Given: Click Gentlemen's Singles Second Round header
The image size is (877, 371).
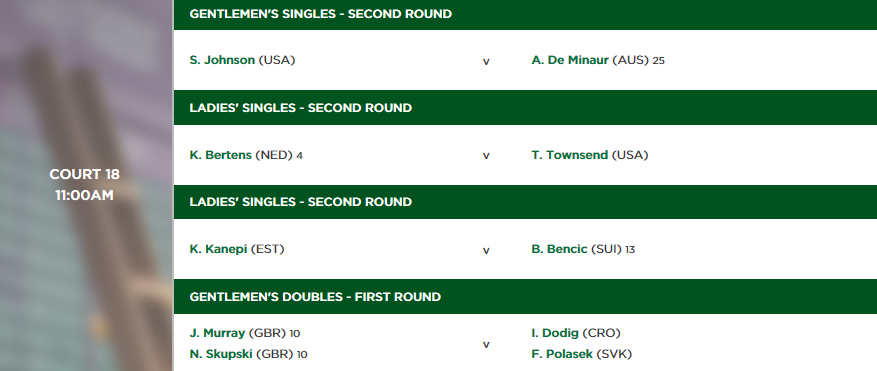Looking at the screenshot, I should (525, 15).
